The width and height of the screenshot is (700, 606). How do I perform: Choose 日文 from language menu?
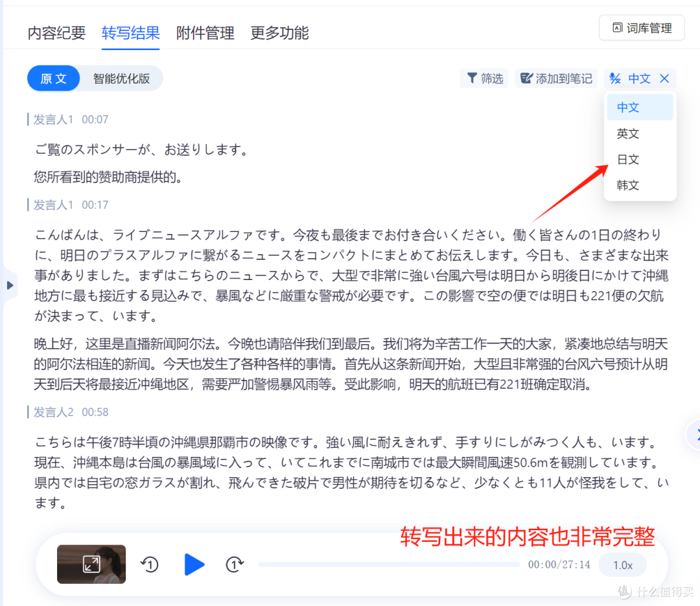(640, 159)
